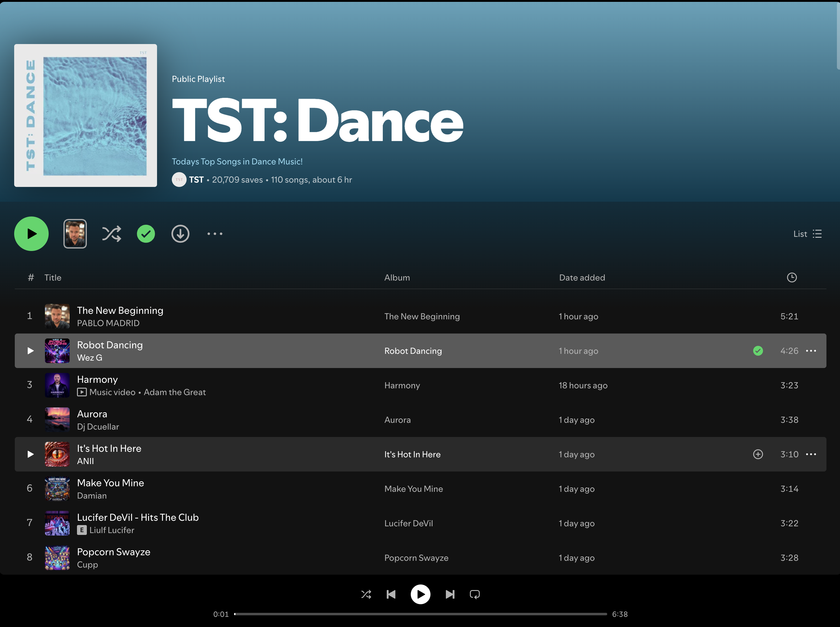Open artist Damian

[x=92, y=496]
